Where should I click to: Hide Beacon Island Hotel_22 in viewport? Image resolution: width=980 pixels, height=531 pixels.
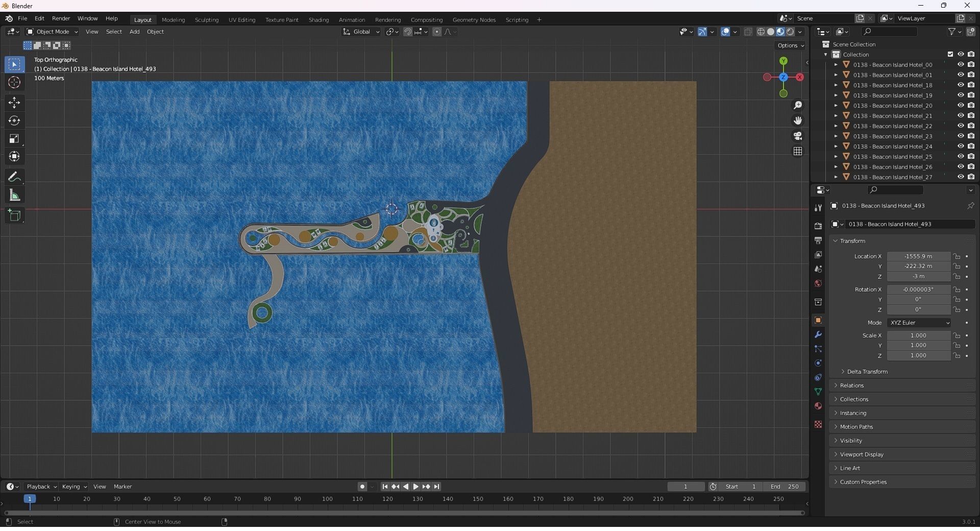[x=960, y=126]
